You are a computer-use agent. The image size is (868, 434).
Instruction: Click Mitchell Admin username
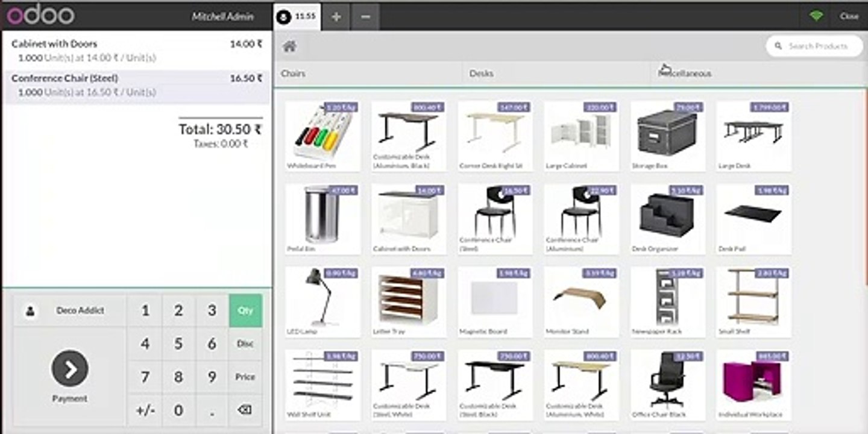(222, 17)
